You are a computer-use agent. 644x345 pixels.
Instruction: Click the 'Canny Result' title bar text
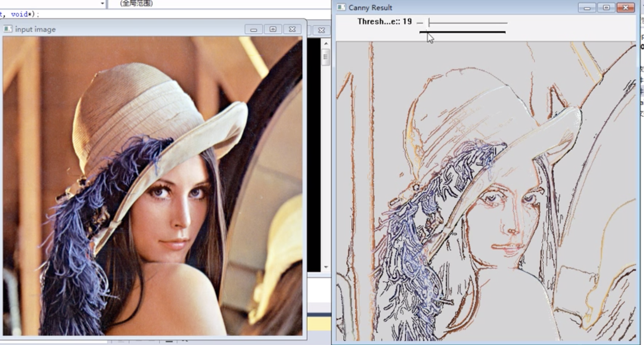pos(370,7)
